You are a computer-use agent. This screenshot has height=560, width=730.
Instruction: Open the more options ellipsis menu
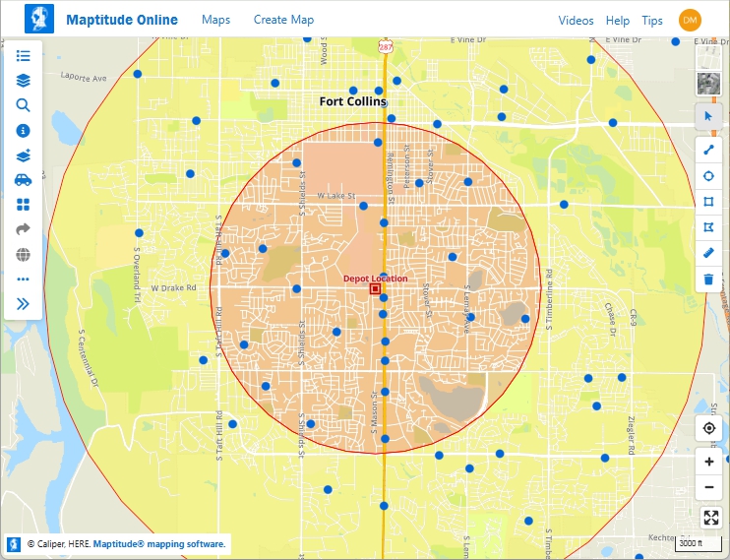click(x=23, y=280)
